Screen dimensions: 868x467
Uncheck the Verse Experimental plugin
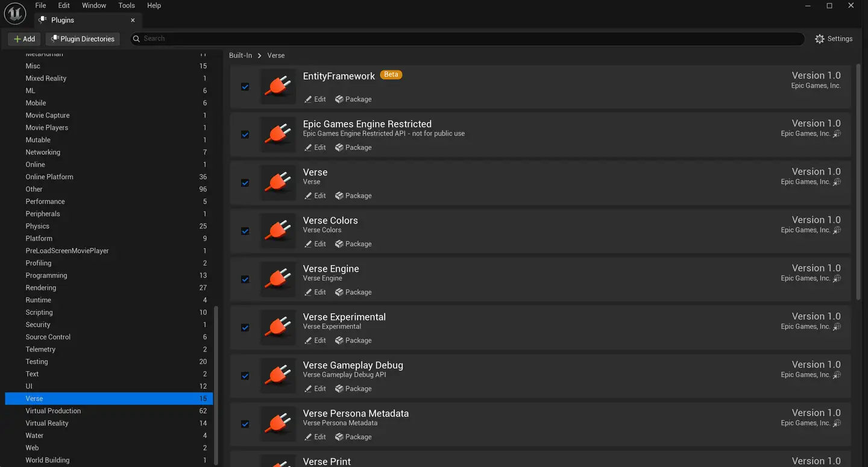[245, 328]
